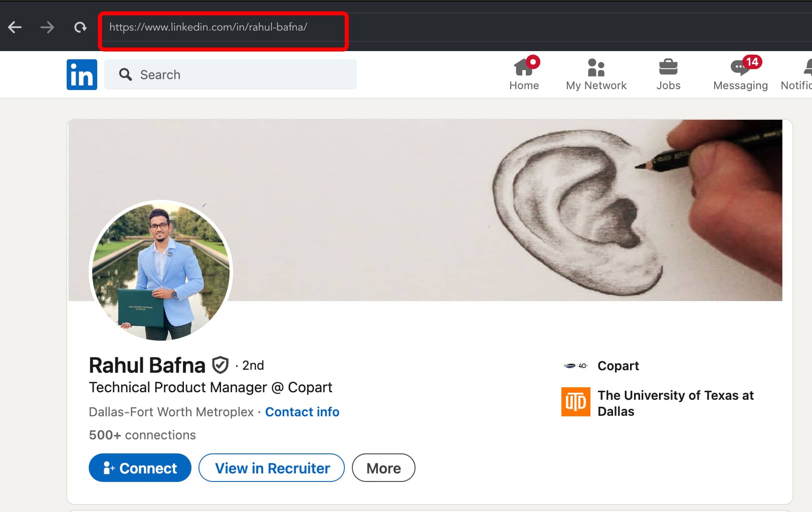The image size is (812, 512).
Task: Click Rahul Bafna's profile photo
Action: 161,271
